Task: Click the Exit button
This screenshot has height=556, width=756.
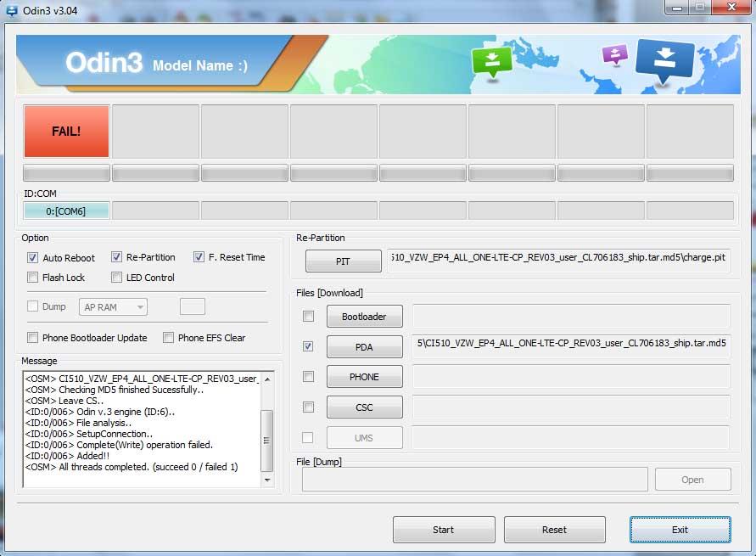Action: click(680, 530)
